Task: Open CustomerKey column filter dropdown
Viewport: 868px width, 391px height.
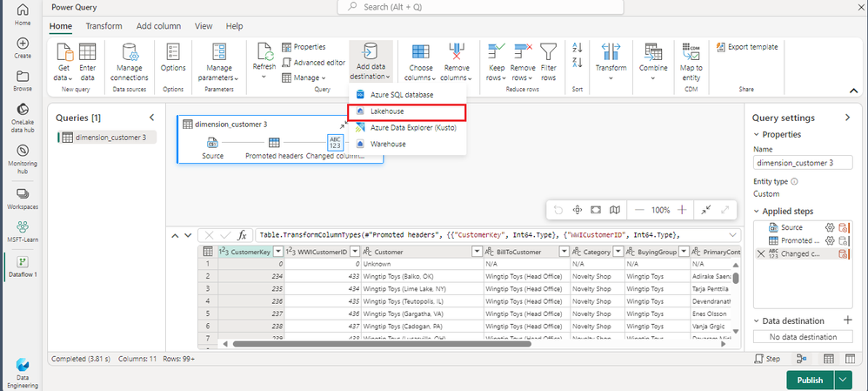Action: 278,252
